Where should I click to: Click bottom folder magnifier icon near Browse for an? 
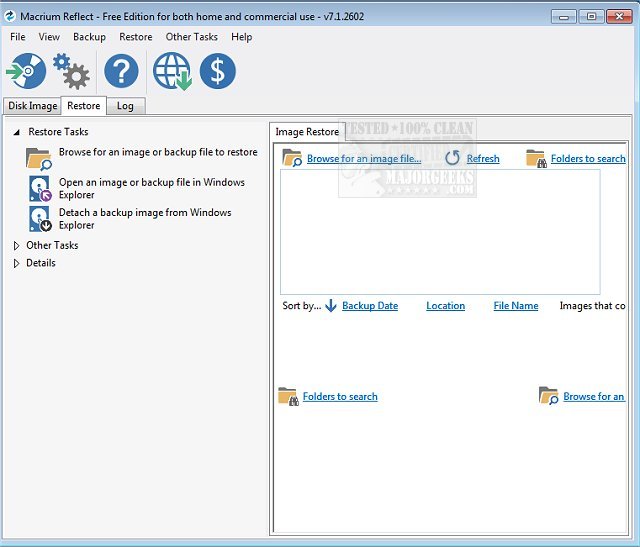click(549, 396)
